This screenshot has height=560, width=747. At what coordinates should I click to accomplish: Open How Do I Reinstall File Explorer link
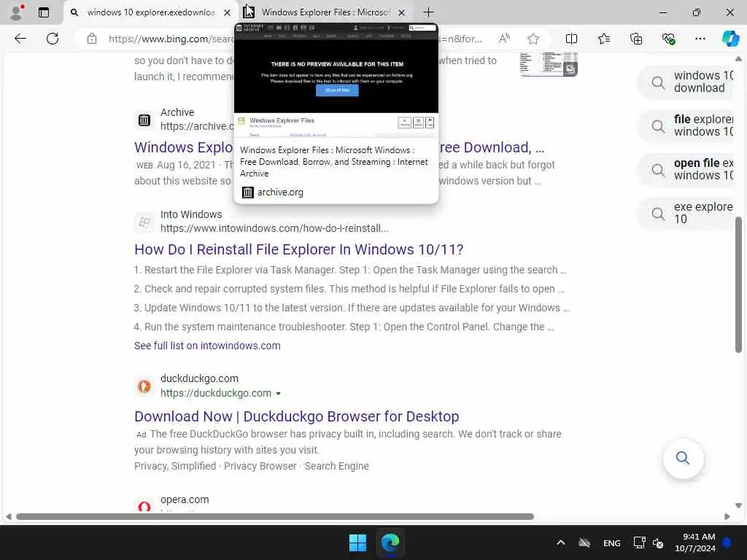298,249
